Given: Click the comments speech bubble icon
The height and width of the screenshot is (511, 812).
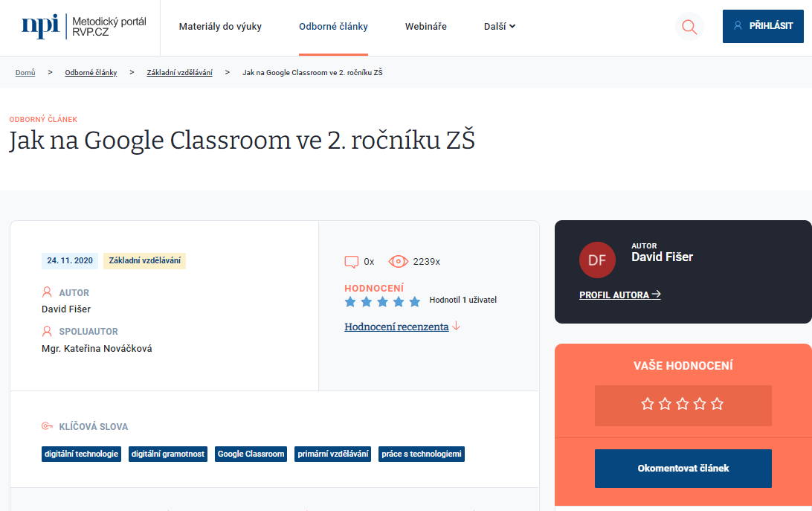Looking at the screenshot, I should 352,262.
